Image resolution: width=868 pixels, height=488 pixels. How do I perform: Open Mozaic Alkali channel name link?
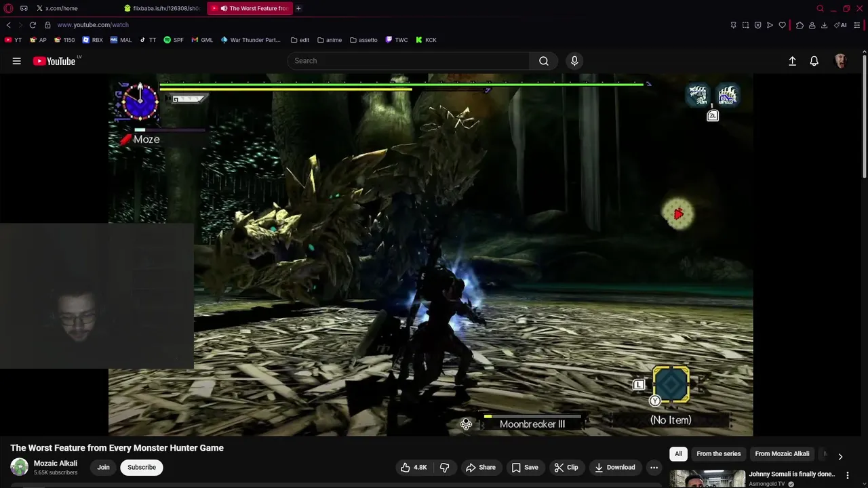pyautogui.click(x=56, y=464)
